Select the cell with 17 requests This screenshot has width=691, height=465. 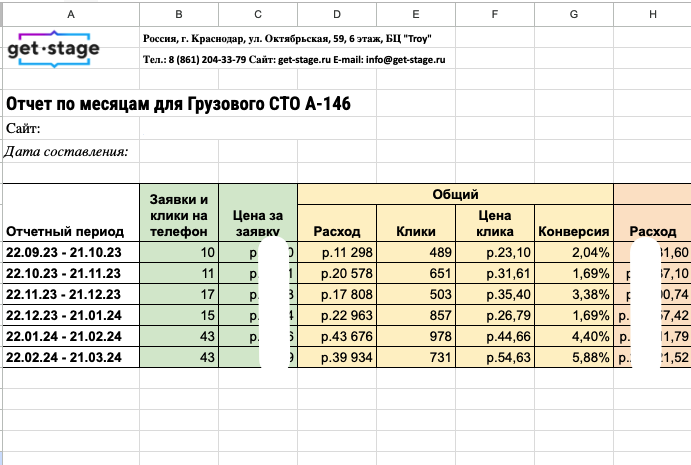[x=179, y=294]
